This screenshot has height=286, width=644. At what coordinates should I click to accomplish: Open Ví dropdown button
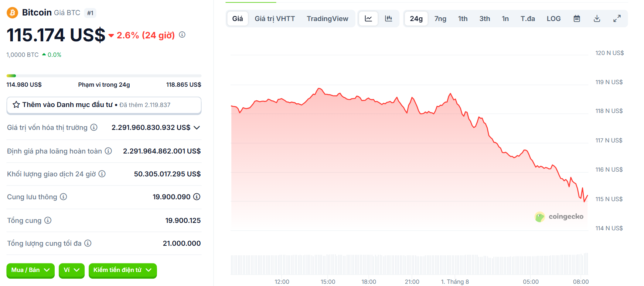click(x=72, y=270)
